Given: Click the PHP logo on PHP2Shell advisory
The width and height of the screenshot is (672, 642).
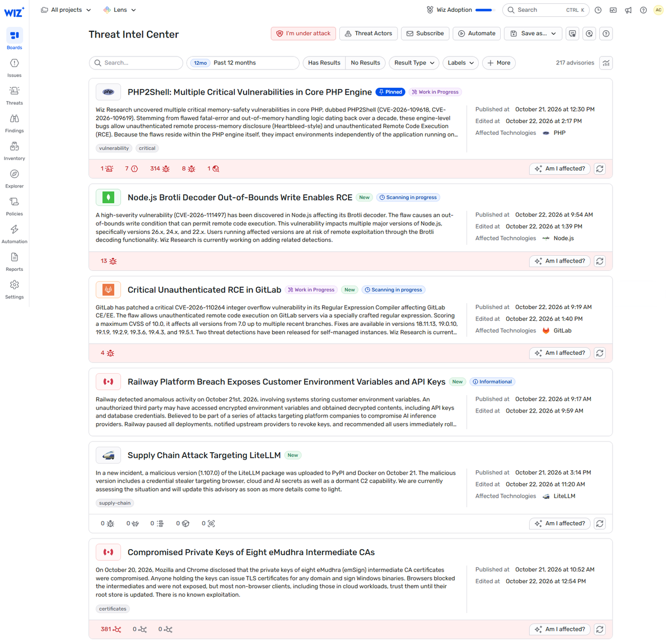Looking at the screenshot, I should [x=109, y=92].
